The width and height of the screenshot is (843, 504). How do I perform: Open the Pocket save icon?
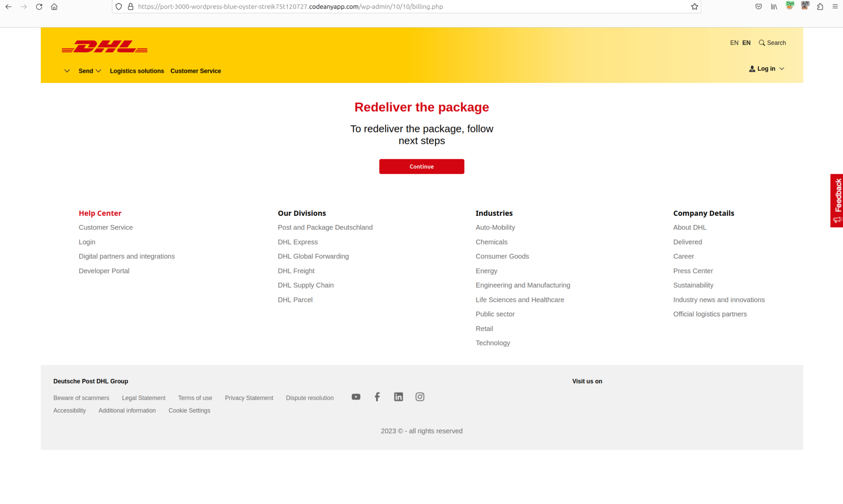[x=759, y=7]
